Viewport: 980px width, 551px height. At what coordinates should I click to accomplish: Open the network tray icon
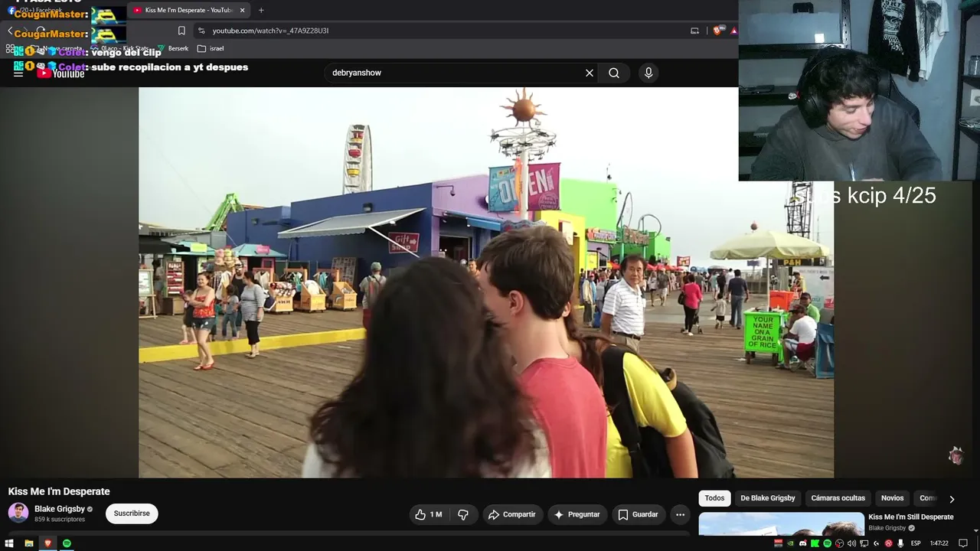[x=864, y=543]
